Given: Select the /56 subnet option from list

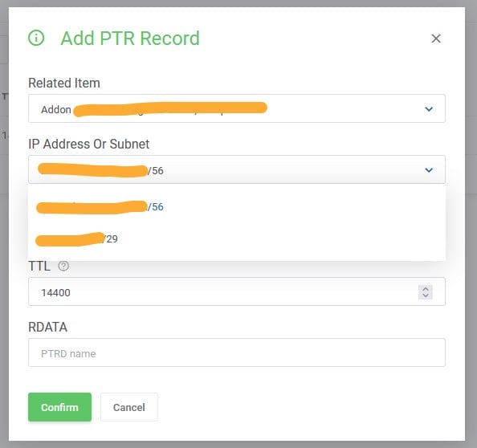Looking at the screenshot, I should pos(237,207).
